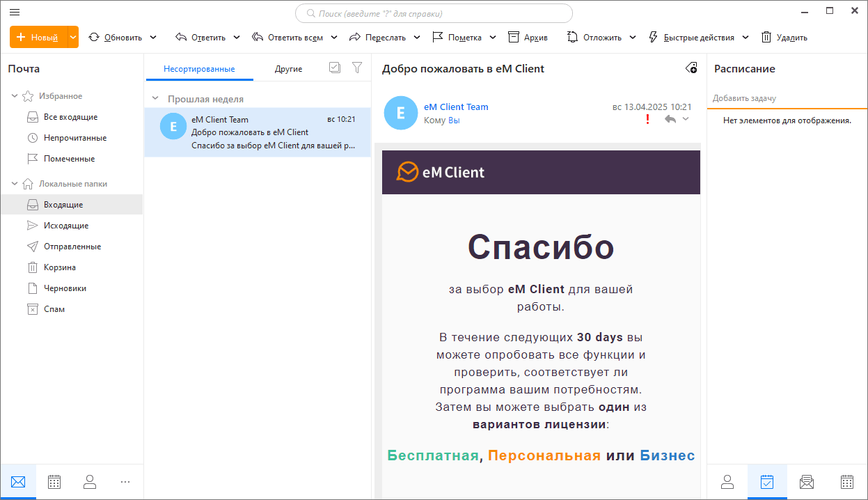Open Contacts from the Почта navigation bar

(90, 481)
